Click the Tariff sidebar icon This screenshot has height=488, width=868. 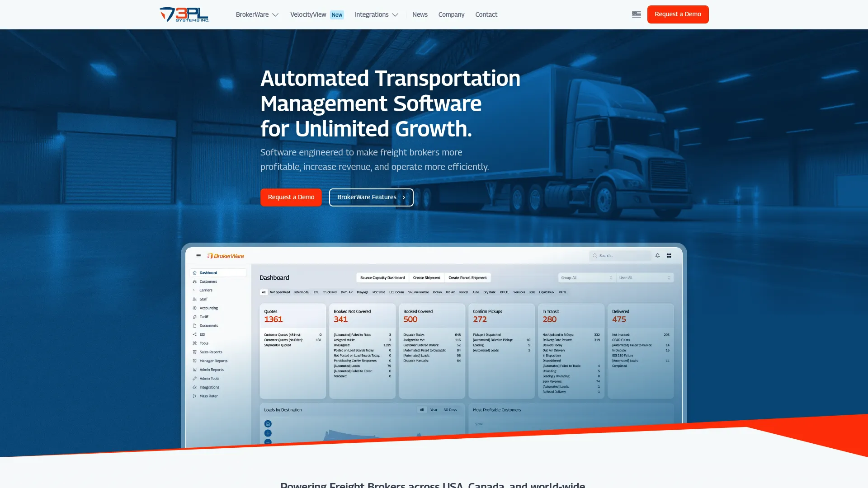(194, 317)
